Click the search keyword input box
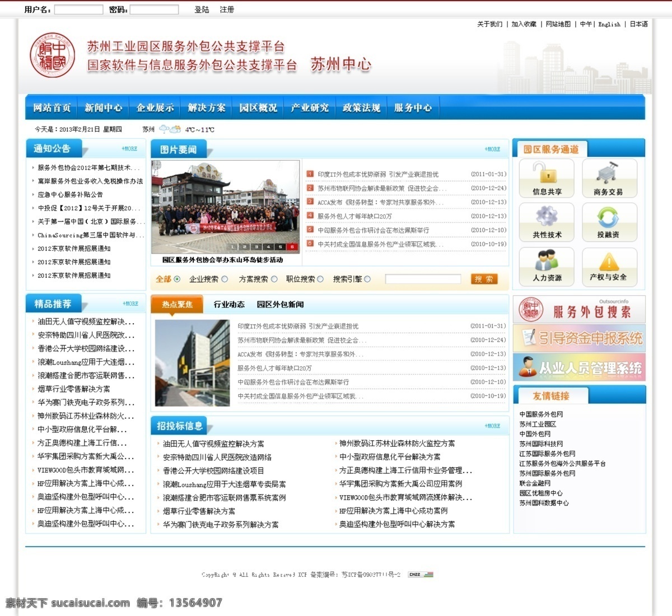This screenshot has height=616, width=672. point(423,279)
